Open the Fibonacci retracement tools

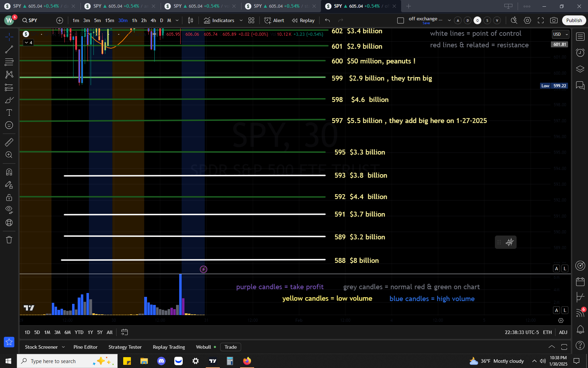[x=9, y=62]
